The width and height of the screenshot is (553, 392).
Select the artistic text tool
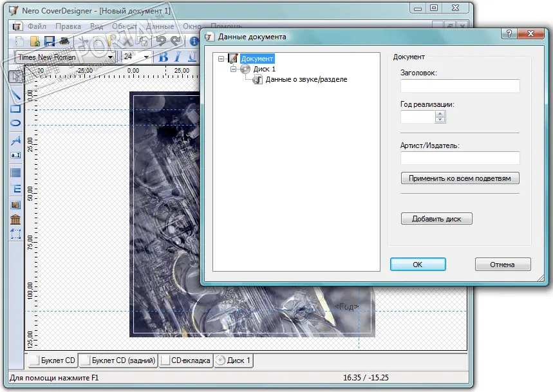coord(16,140)
